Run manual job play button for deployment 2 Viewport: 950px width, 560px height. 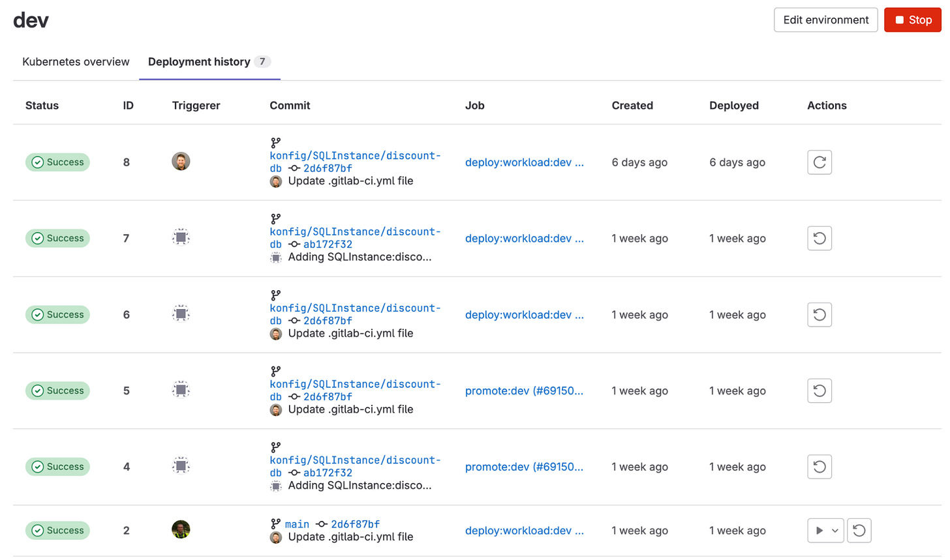click(819, 531)
